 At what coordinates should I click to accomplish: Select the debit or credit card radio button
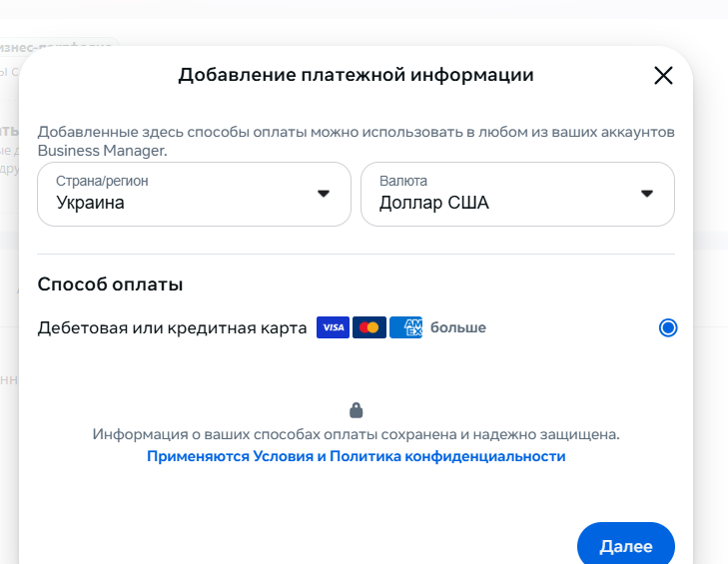click(x=668, y=327)
